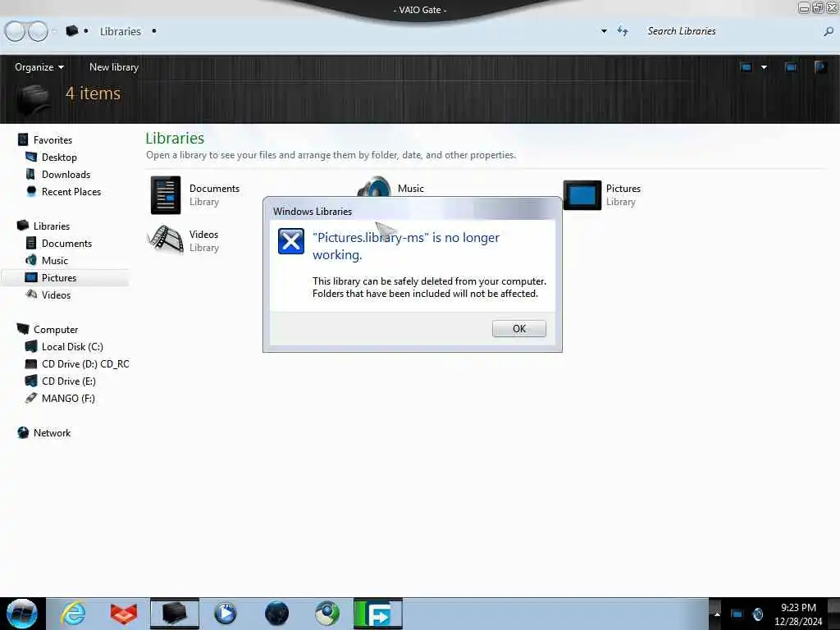This screenshot has height=630, width=840.
Task: Open the Organize dropdown menu
Action: 39,67
